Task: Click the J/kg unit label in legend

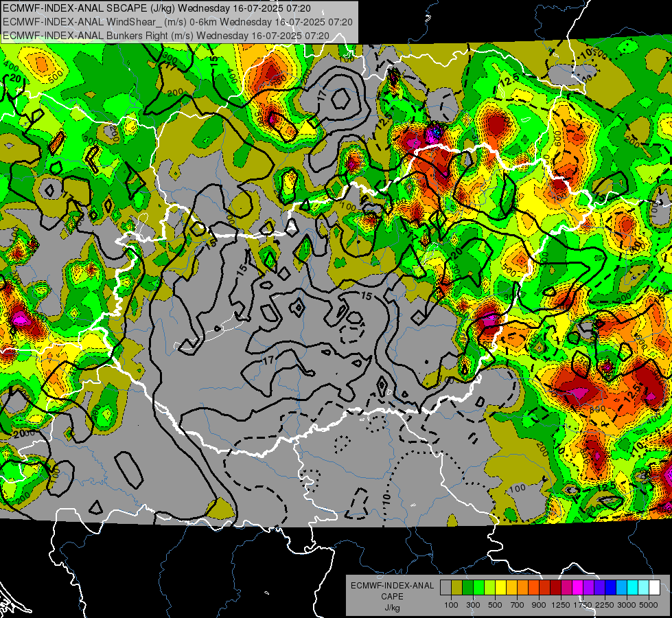Action: pyautogui.click(x=392, y=608)
